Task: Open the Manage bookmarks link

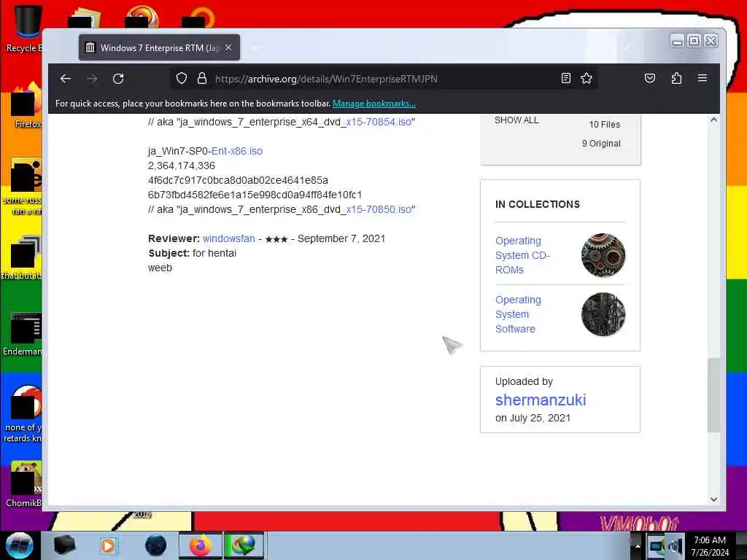Action: pyautogui.click(x=374, y=104)
